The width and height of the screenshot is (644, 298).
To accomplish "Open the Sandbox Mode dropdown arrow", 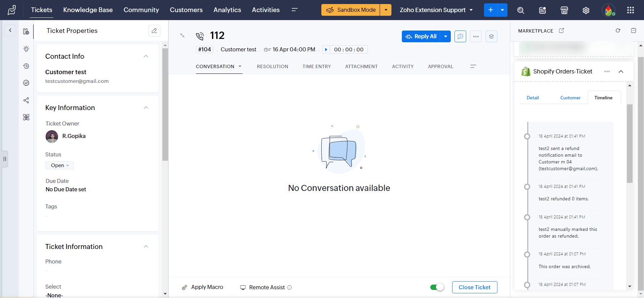I will coord(386,10).
